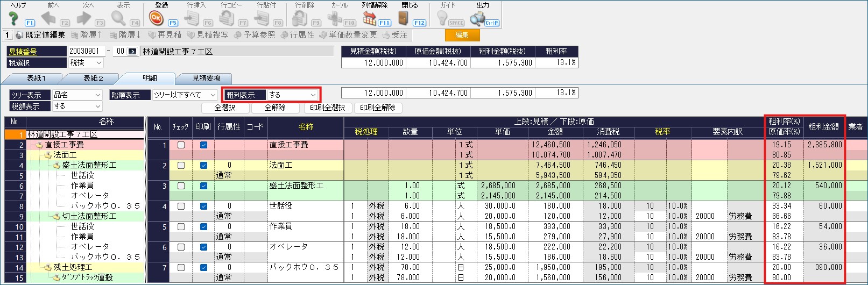Click the 列幅解除 toolbar icon
This screenshot has height=285, width=868.
370,18
